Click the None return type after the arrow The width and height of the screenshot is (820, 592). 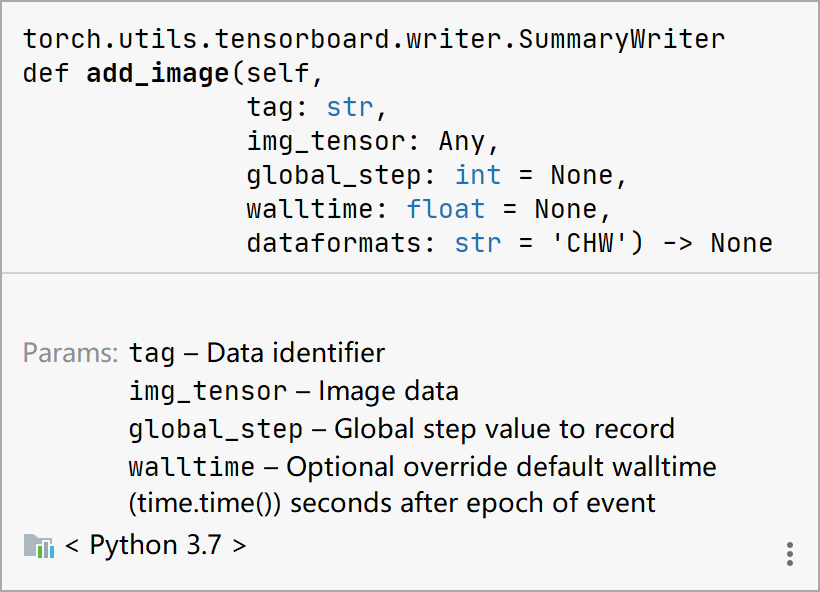(x=741, y=243)
